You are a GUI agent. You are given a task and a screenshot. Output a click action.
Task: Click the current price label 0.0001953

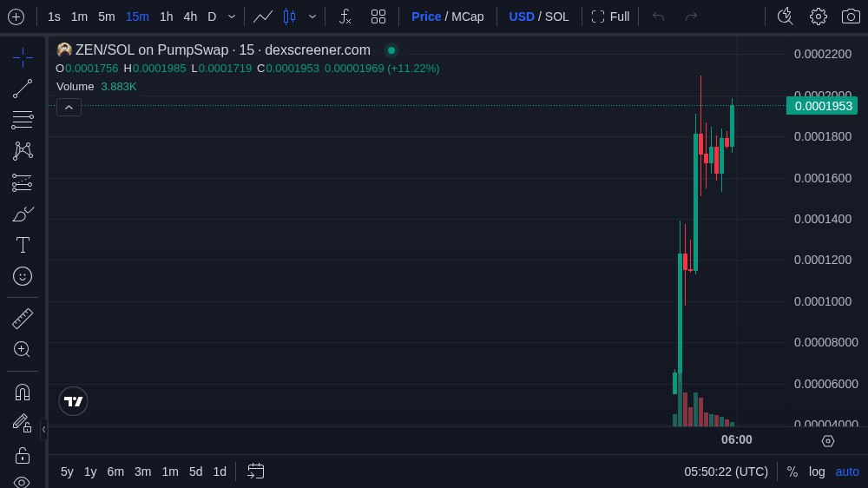(x=820, y=106)
